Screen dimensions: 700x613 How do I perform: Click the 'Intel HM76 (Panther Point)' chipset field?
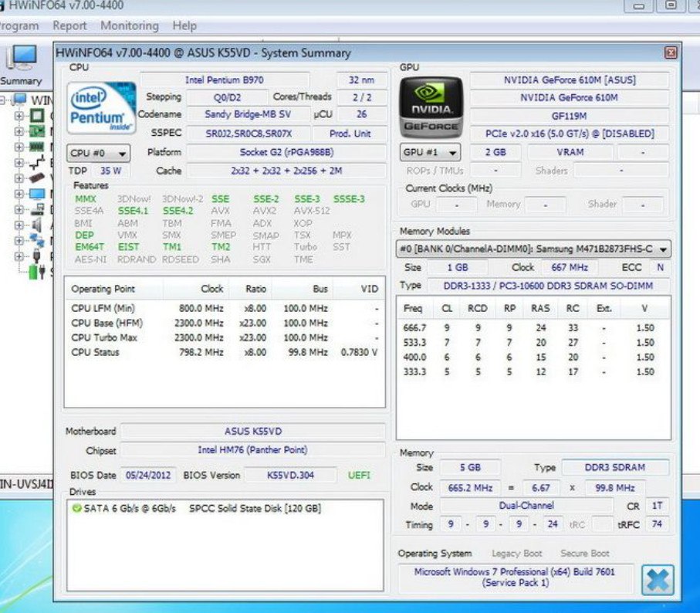point(253,449)
